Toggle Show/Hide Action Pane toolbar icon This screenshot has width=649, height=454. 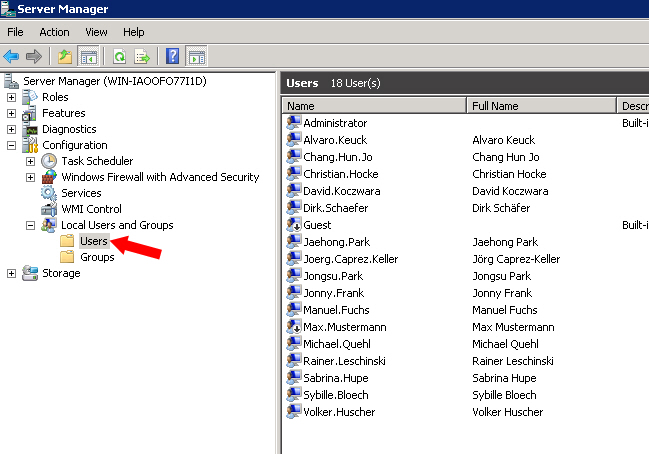coord(197,56)
